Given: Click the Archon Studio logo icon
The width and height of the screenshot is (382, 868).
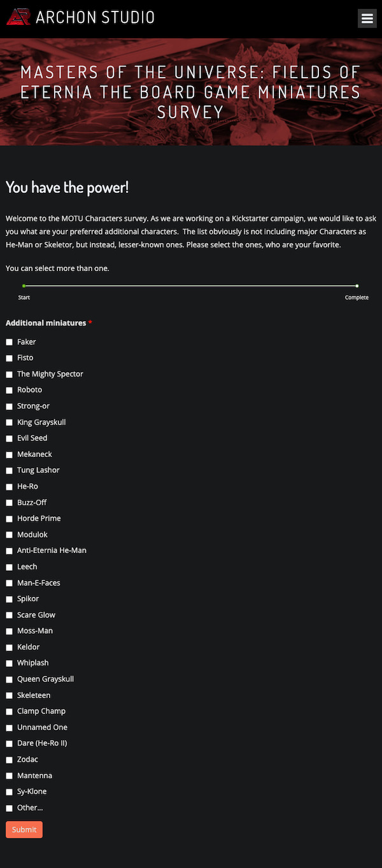Looking at the screenshot, I should (18, 17).
